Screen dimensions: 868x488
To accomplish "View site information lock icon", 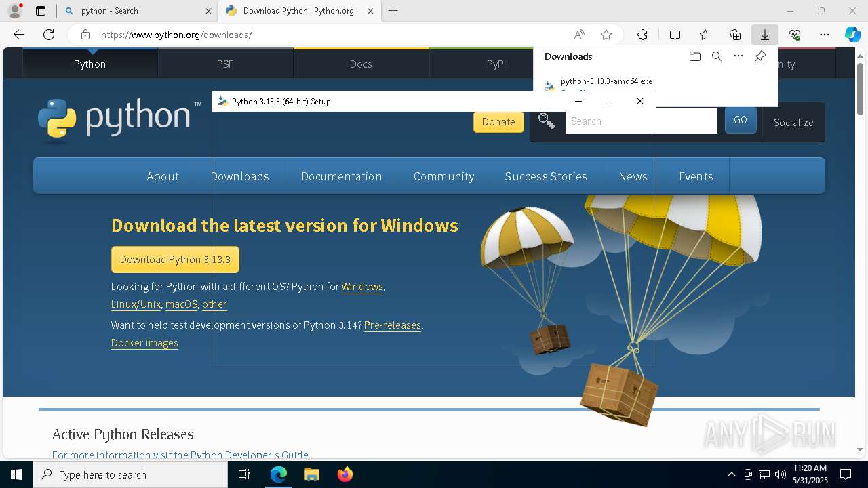I will pos(85,35).
